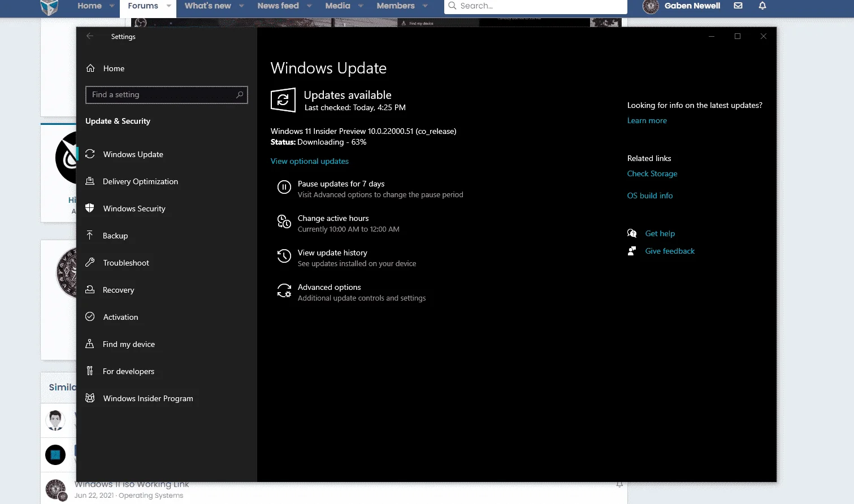The image size is (854, 504).
Task: Click the Give feedback person icon
Action: (x=632, y=251)
